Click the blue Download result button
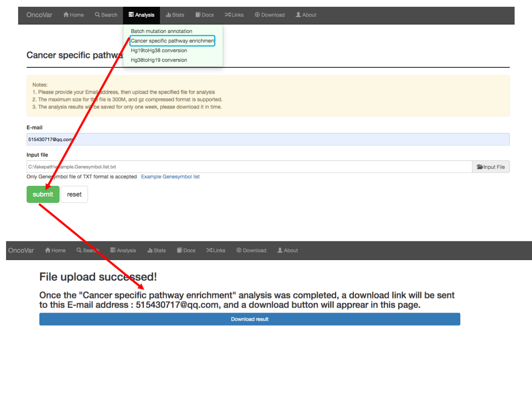Viewport: 532px width, 399px height. click(x=250, y=319)
